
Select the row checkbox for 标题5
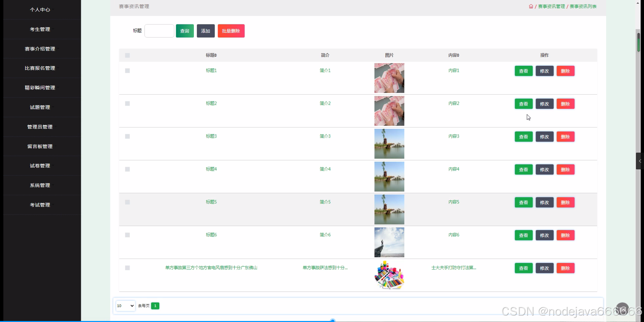click(x=127, y=202)
